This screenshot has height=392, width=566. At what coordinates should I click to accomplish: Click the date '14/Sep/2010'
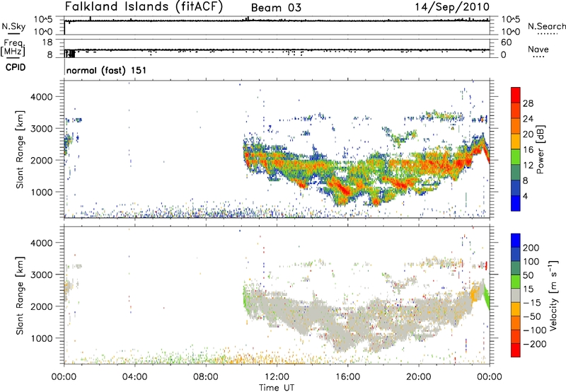click(x=452, y=6)
